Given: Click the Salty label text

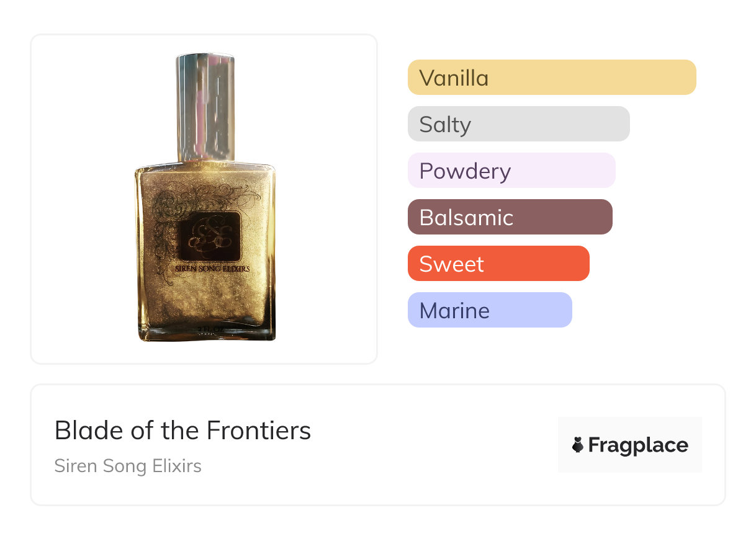Looking at the screenshot, I should (445, 125).
